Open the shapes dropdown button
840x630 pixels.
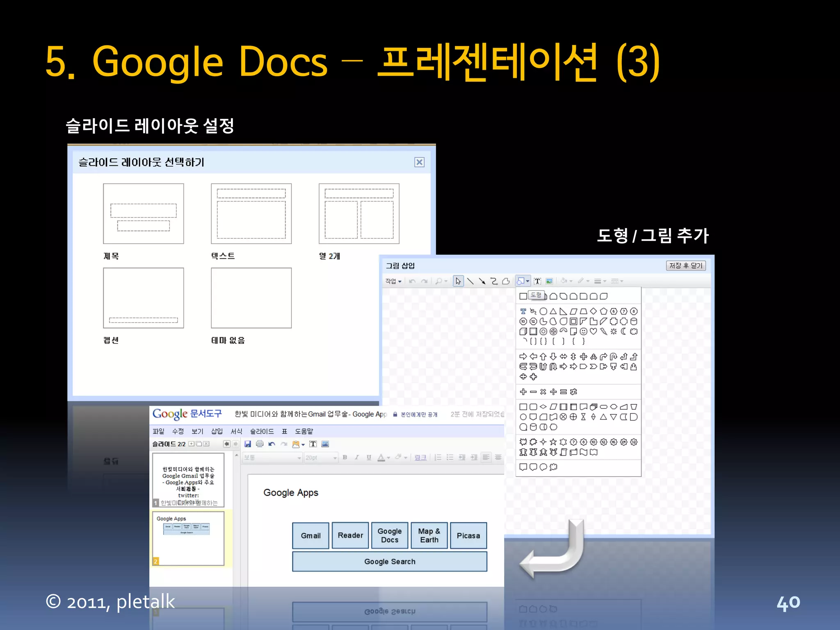pos(523,281)
